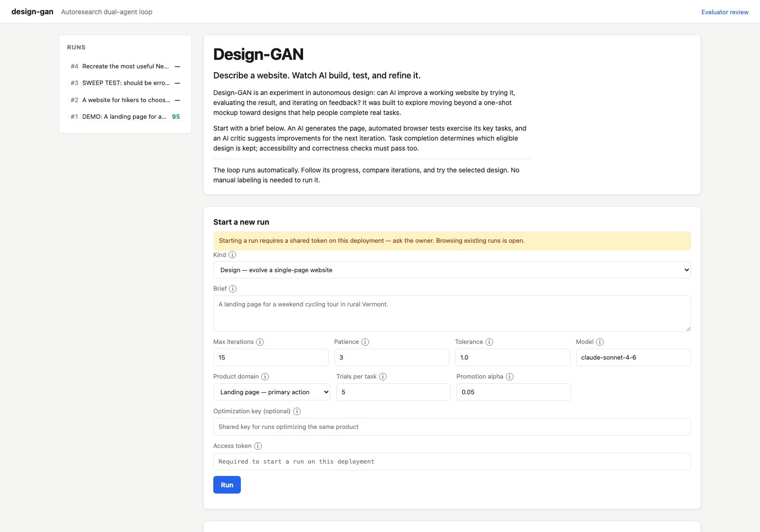Click the Brief textarea resize handle
The width and height of the screenshot is (760, 532).
(688, 328)
